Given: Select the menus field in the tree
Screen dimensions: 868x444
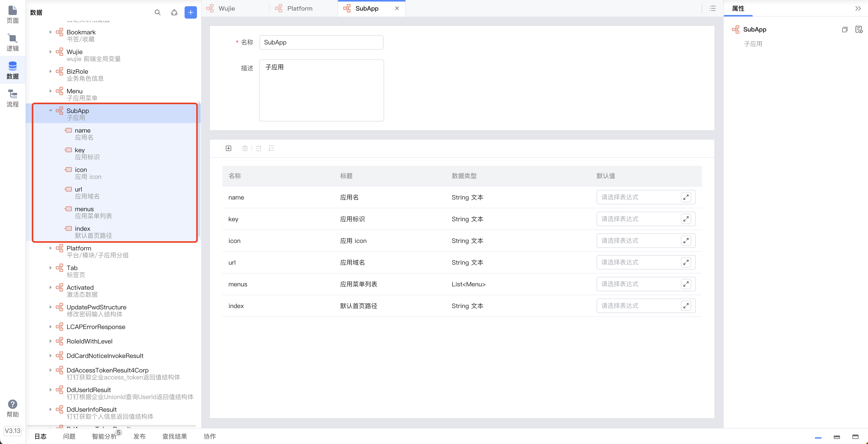Looking at the screenshot, I should (84, 209).
